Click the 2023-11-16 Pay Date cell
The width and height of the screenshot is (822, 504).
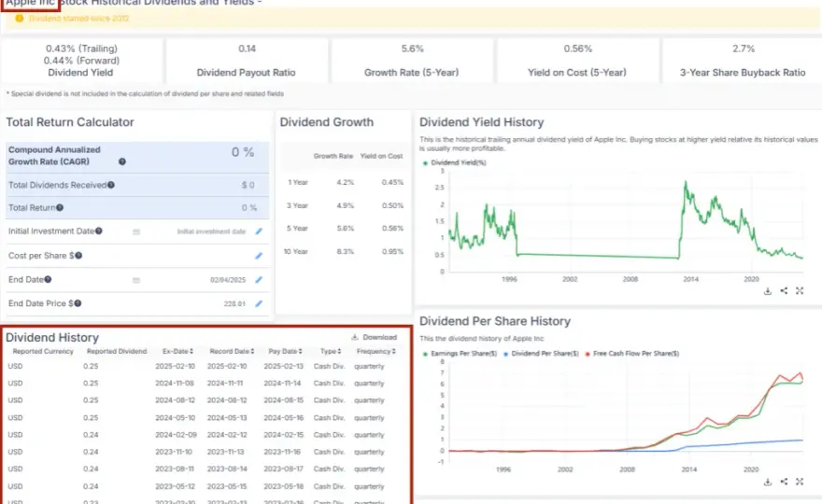[282, 452]
